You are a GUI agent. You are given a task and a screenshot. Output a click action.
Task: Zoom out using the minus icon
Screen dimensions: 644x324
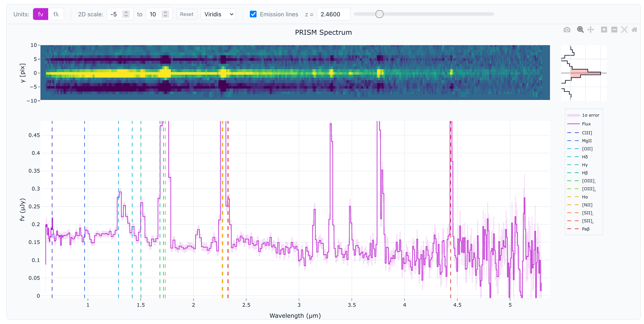[615, 29]
